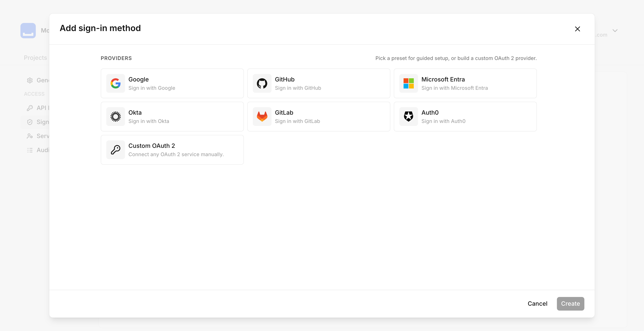Choose the Microsoft Entra provider title
Image resolution: width=644 pixels, height=331 pixels.
coord(443,79)
